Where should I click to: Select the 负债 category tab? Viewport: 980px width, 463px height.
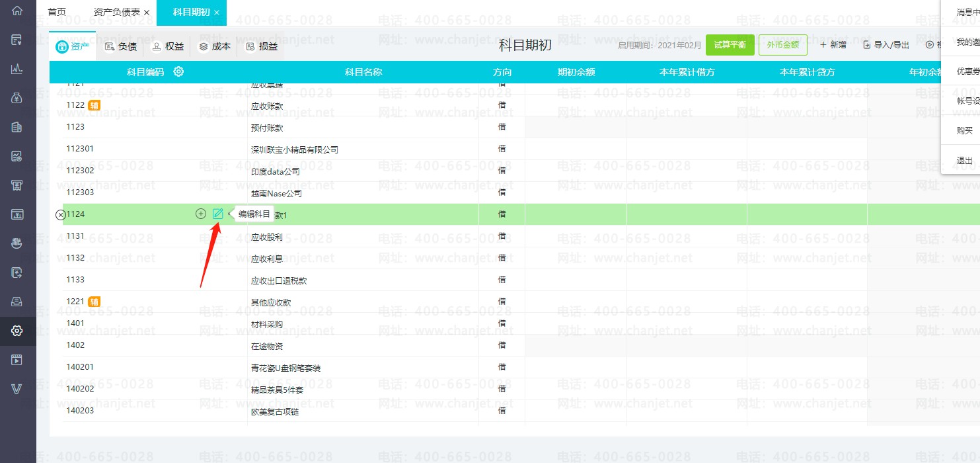[120, 46]
